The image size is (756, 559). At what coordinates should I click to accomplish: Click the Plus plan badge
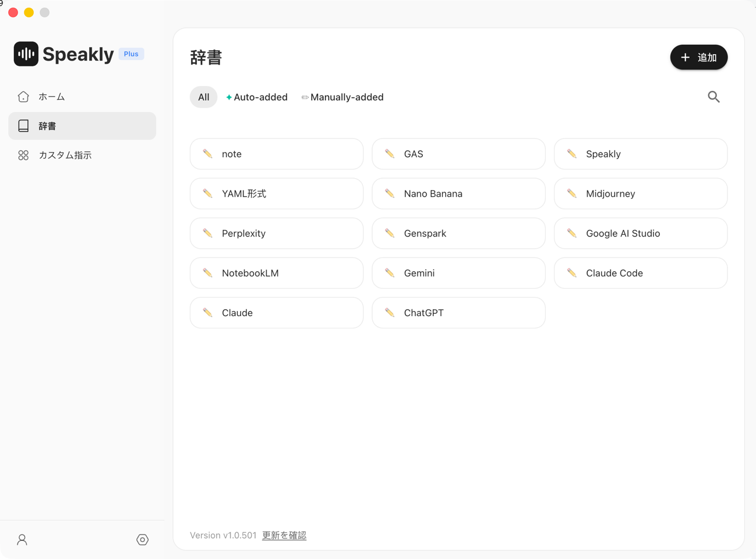[131, 54]
